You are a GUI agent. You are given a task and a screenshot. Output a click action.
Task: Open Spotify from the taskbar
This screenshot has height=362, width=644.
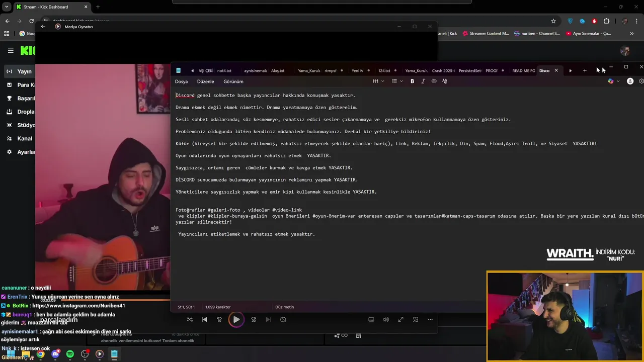(x=70, y=354)
